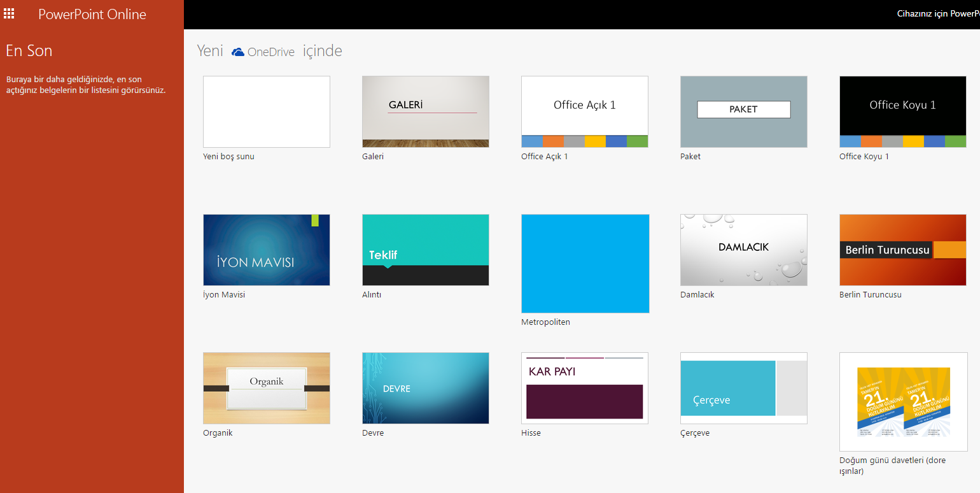
Task: Pick the İyon Mavisi template thumbnail
Action: 267,250
